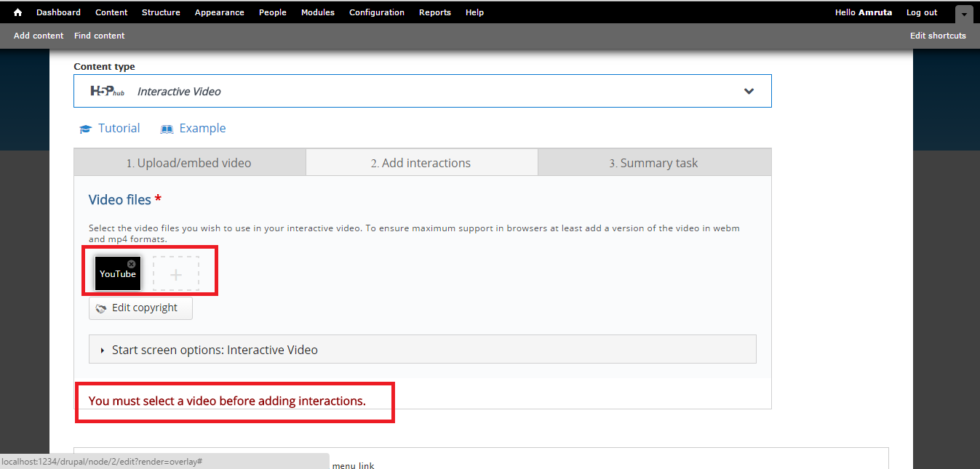Open the Configuration menu

[x=377, y=12]
